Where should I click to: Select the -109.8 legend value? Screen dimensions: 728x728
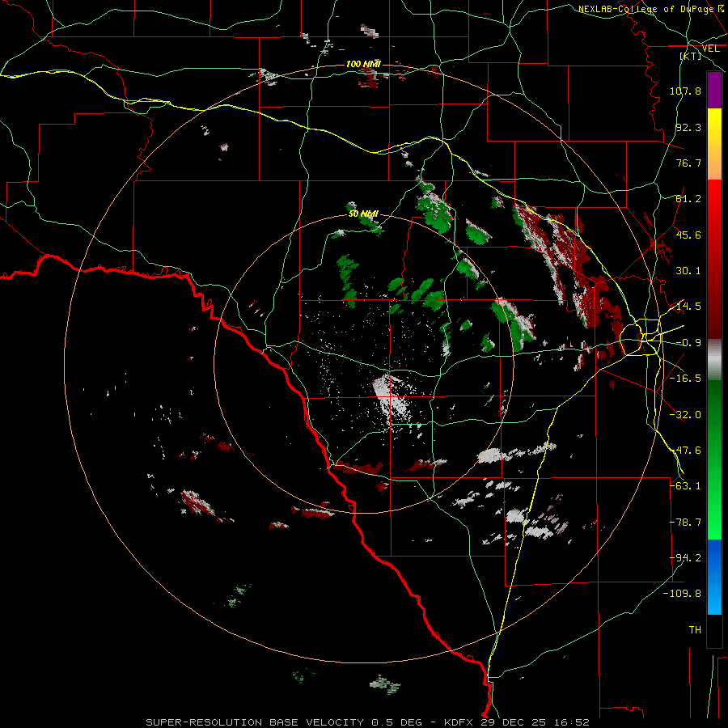pyautogui.click(x=682, y=594)
